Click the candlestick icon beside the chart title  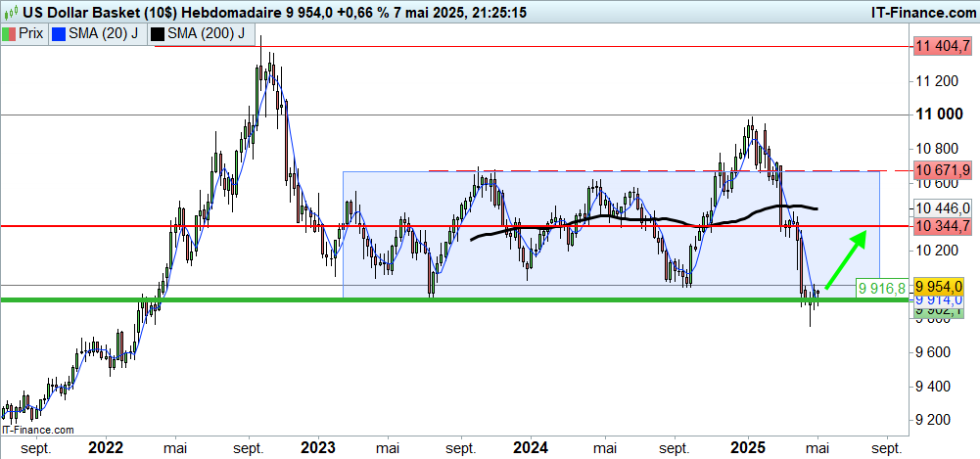click(x=9, y=11)
